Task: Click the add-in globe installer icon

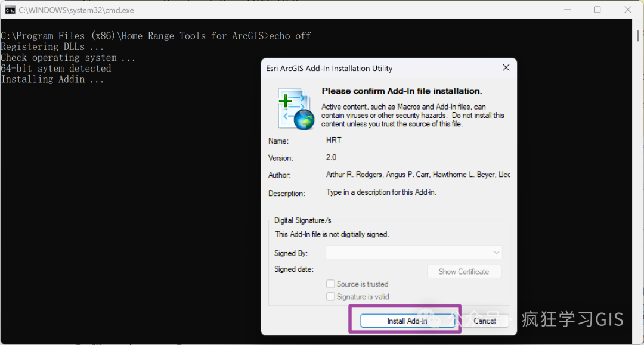Action: point(296,109)
